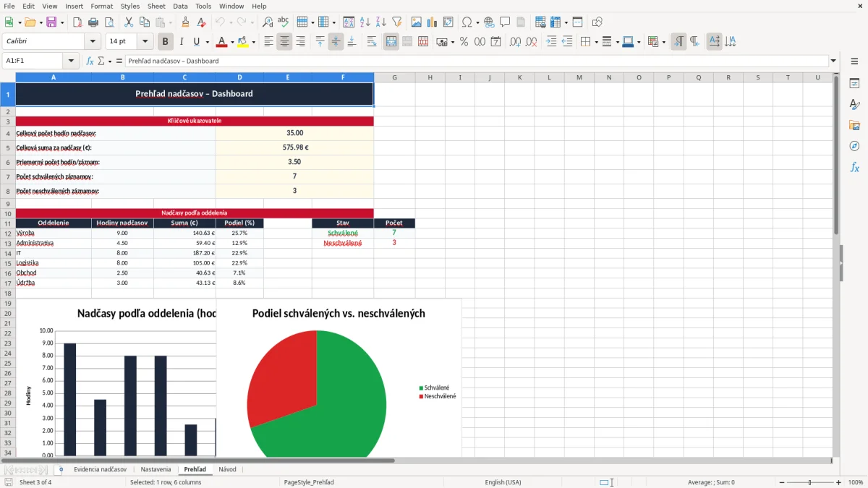Image resolution: width=868 pixels, height=488 pixels.
Task: Click the AutoFilter funnel icon
Action: (396, 22)
